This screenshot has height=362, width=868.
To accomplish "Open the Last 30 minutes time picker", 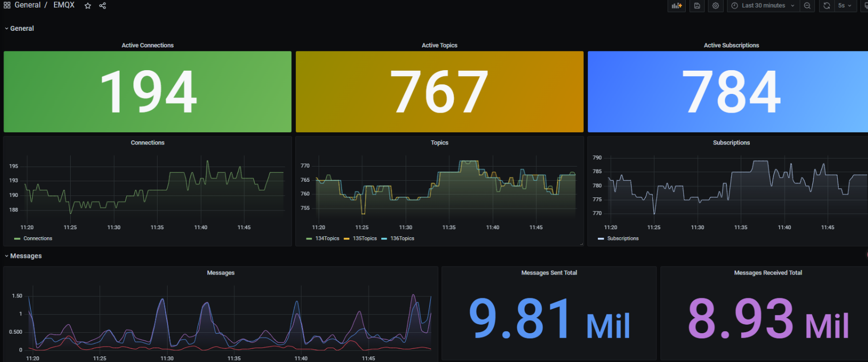I will [763, 6].
